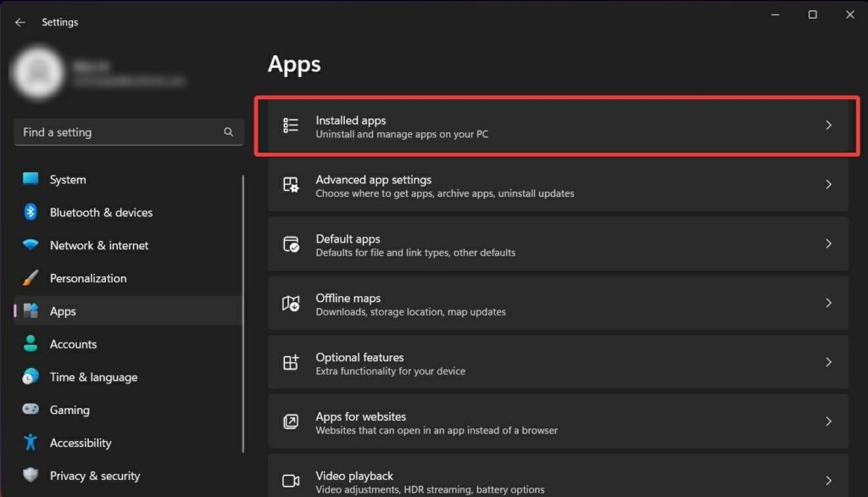Open Optional features chevron arrow
The width and height of the screenshot is (868, 497).
point(828,362)
